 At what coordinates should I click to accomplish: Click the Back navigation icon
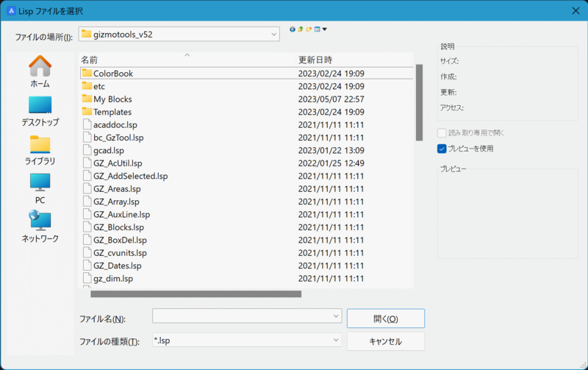[x=293, y=29]
